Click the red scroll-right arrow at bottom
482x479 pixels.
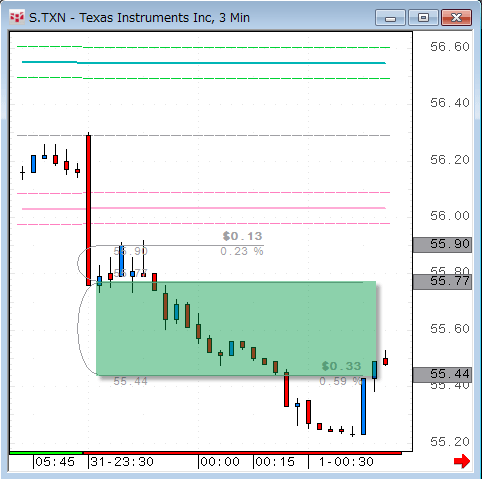coord(462,461)
